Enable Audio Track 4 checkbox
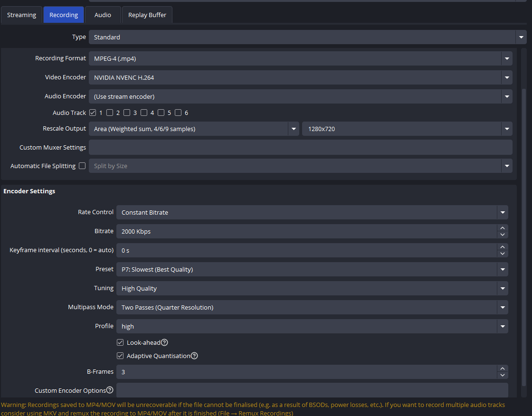Image resolution: width=532 pixels, height=416 pixels. pos(144,113)
